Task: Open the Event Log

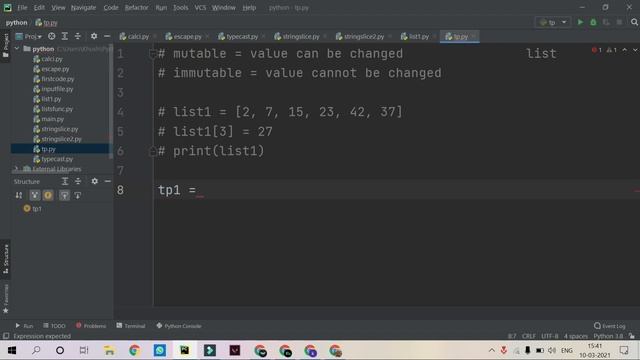Action: click(610, 326)
